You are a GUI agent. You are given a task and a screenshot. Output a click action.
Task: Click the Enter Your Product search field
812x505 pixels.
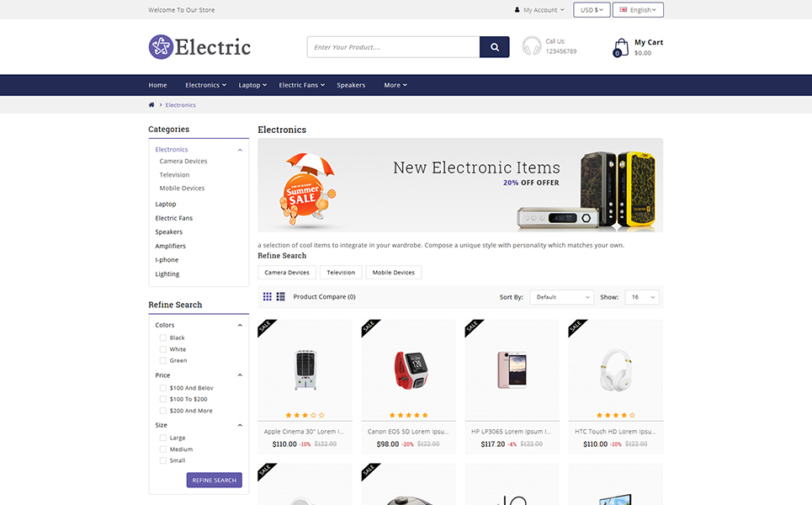394,47
